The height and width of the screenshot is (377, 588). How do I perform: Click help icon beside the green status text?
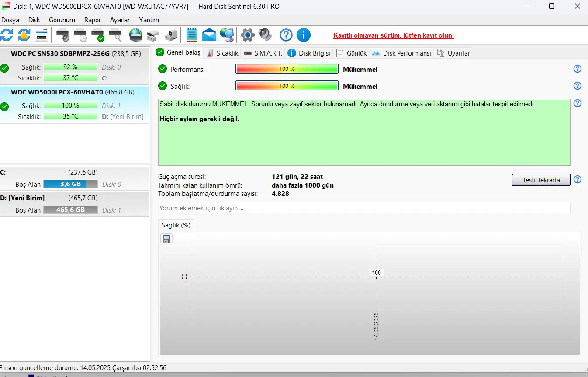click(x=578, y=103)
